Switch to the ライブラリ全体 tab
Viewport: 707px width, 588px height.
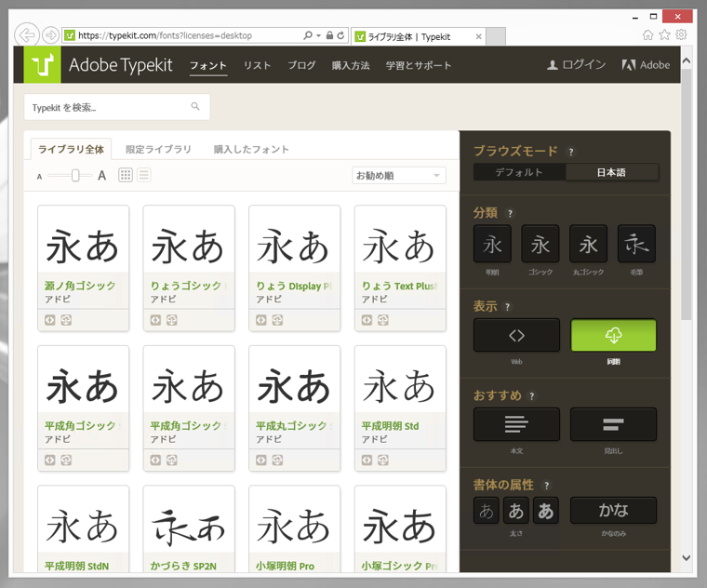point(72,149)
